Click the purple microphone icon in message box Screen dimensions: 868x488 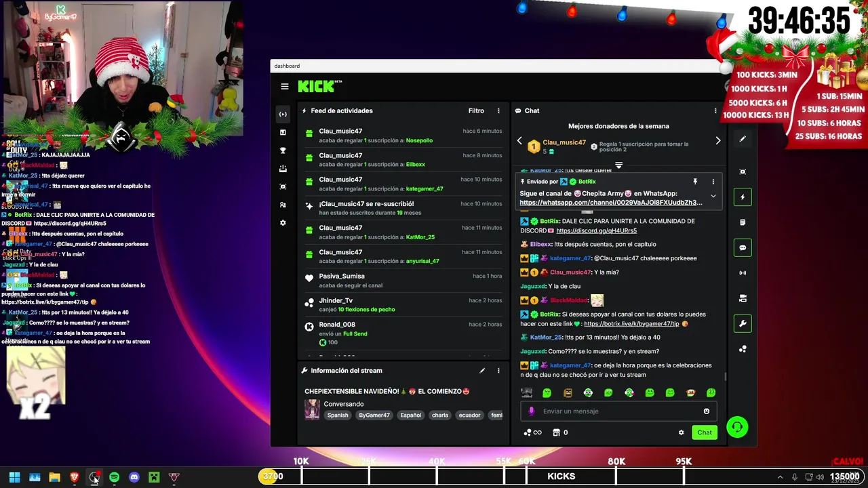(532, 411)
